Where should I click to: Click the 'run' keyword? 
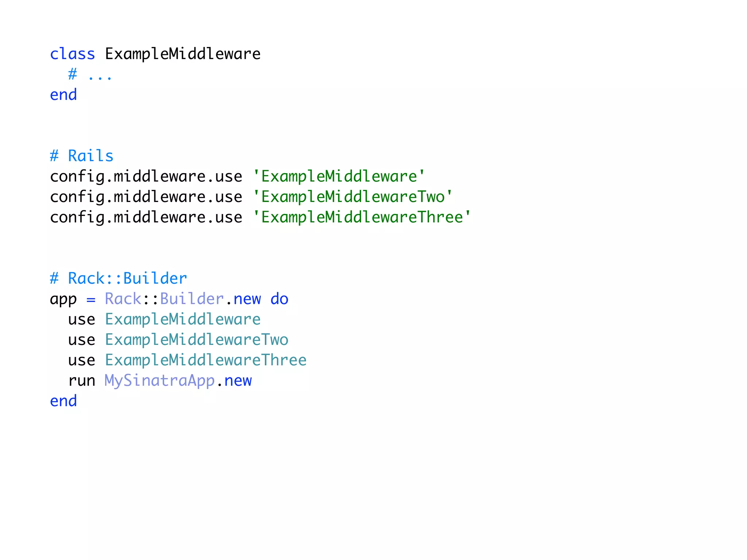(82, 381)
